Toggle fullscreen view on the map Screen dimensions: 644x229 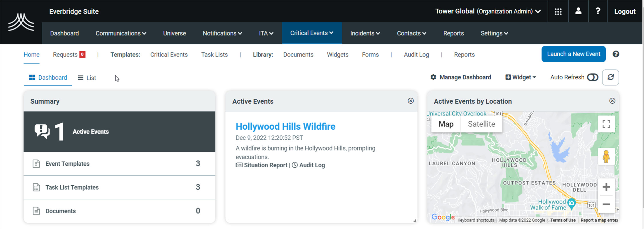[x=606, y=124]
